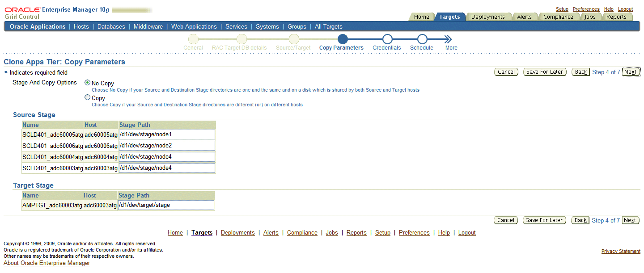644x273 pixels.
Task: Open the Jobs tab
Action: point(590,17)
